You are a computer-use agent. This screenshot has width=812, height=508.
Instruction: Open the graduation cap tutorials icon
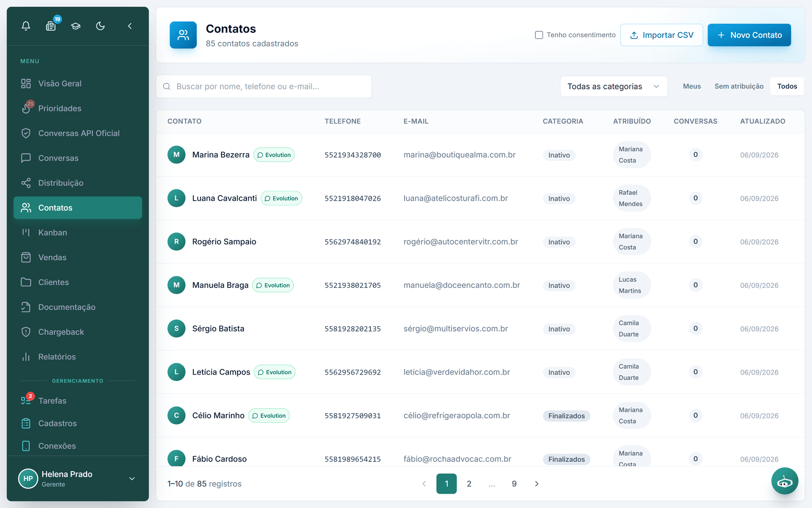point(76,26)
